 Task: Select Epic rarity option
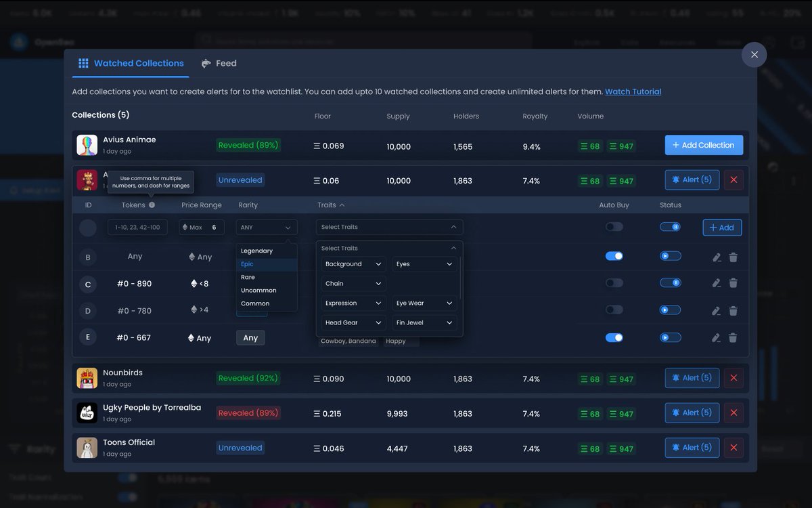(x=267, y=264)
